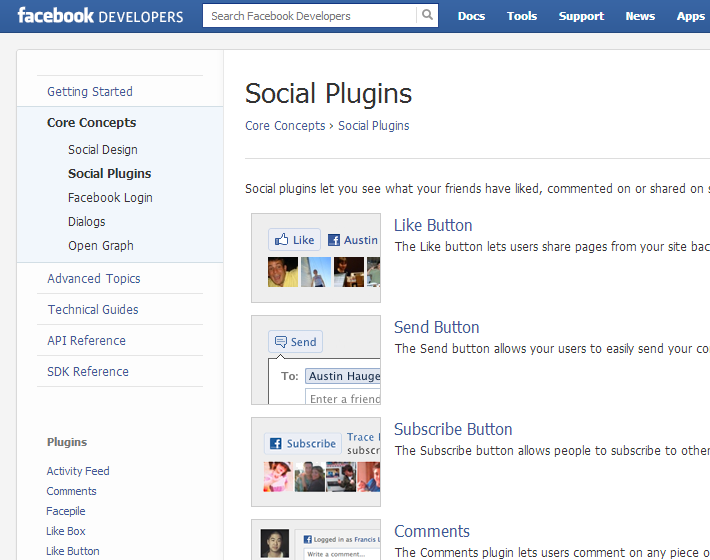Open the Apps menu
Image resolution: width=710 pixels, height=560 pixels.
coord(691,16)
